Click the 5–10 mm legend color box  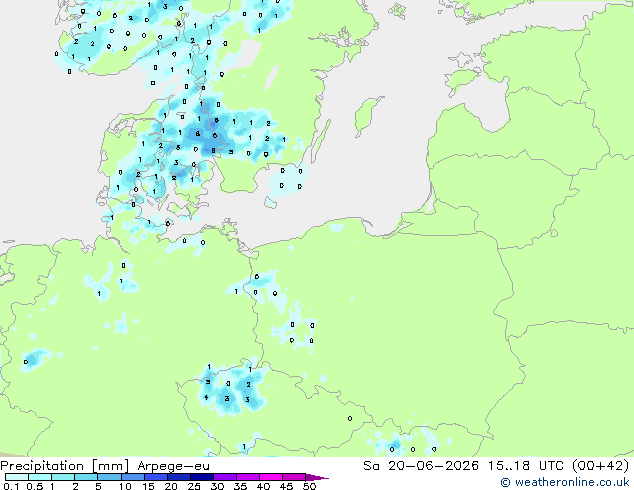click(x=109, y=477)
